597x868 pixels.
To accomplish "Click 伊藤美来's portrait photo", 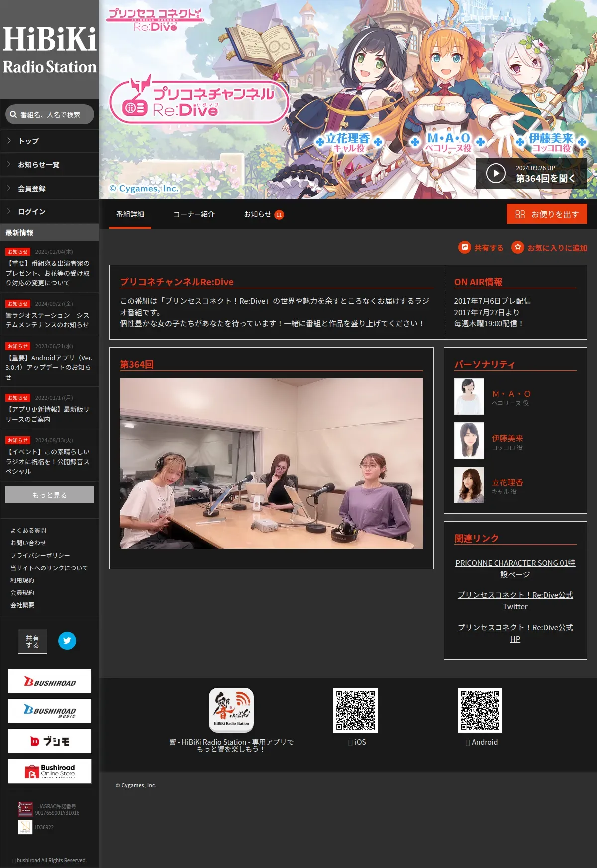I will pos(469,441).
